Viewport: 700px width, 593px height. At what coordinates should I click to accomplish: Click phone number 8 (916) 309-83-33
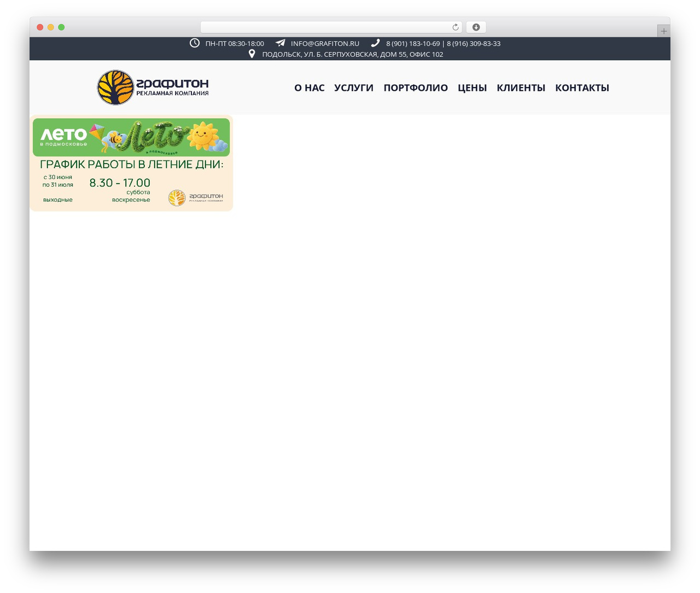[474, 43]
